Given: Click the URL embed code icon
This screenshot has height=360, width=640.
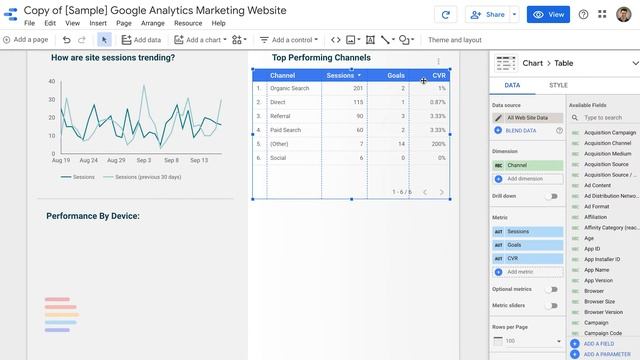Looking at the screenshot, I should pos(336,40).
